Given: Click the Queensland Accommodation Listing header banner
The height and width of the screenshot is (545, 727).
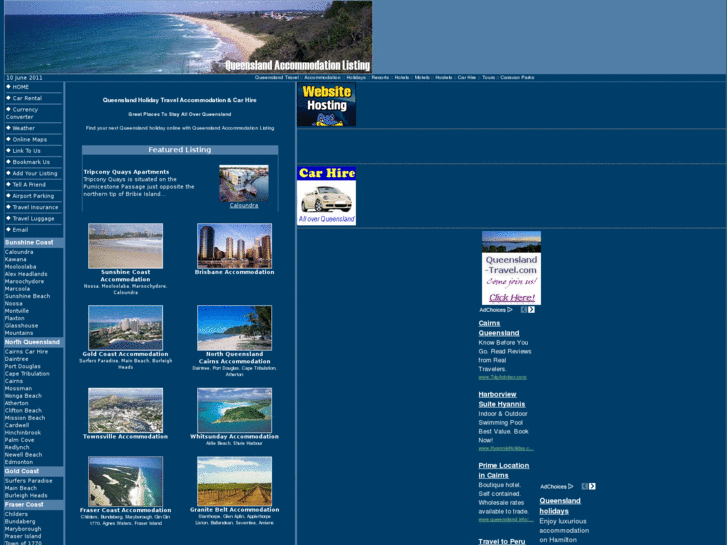Looking at the screenshot, I should (x=188, y=37).
